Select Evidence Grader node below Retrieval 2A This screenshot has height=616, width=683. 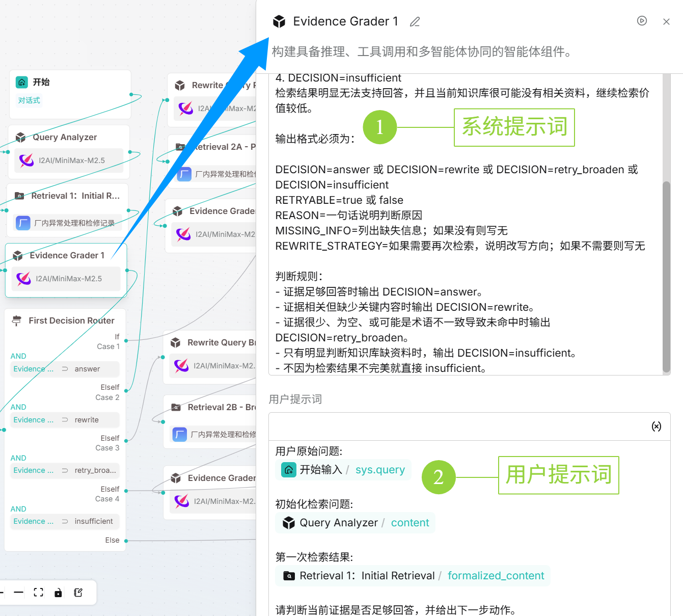click(211, 226)
